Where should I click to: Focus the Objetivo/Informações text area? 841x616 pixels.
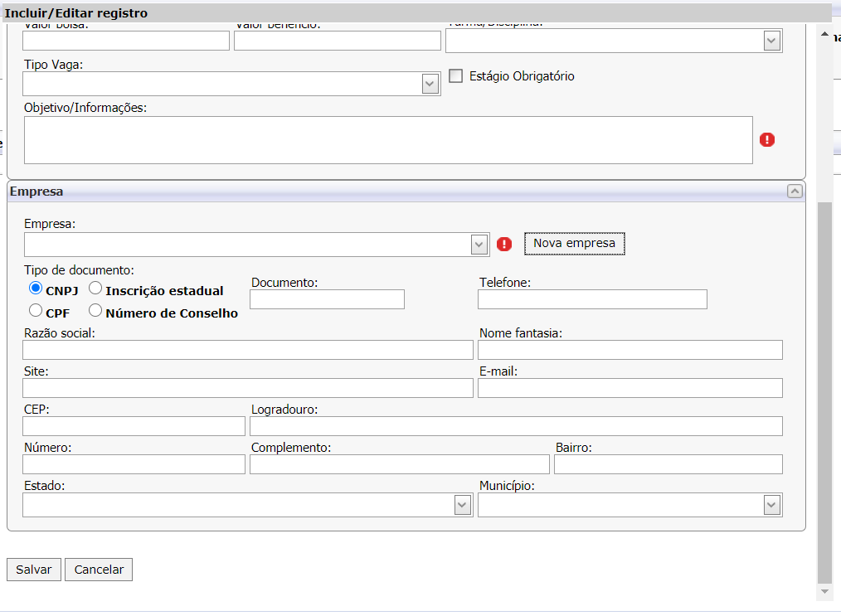click(x=388, y=140)
